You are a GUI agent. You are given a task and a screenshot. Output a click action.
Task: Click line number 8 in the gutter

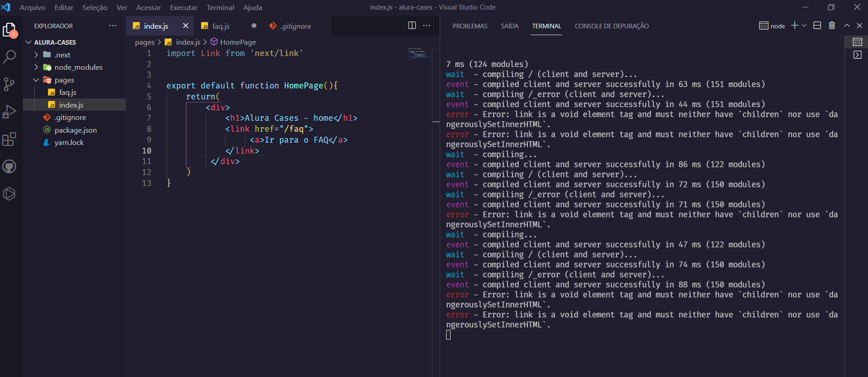pos(149,129)
